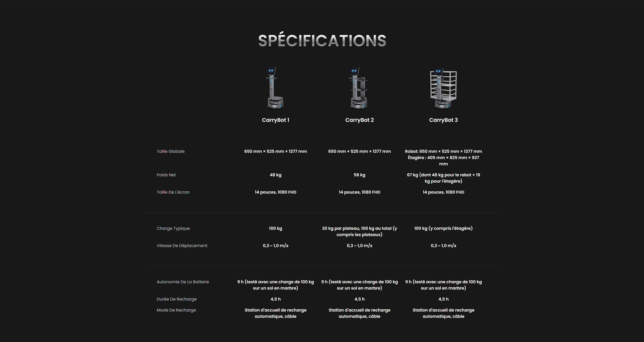644x342 pixels.
Task: Click the Autonomie De La Batterie label
Action: (183, 282)
